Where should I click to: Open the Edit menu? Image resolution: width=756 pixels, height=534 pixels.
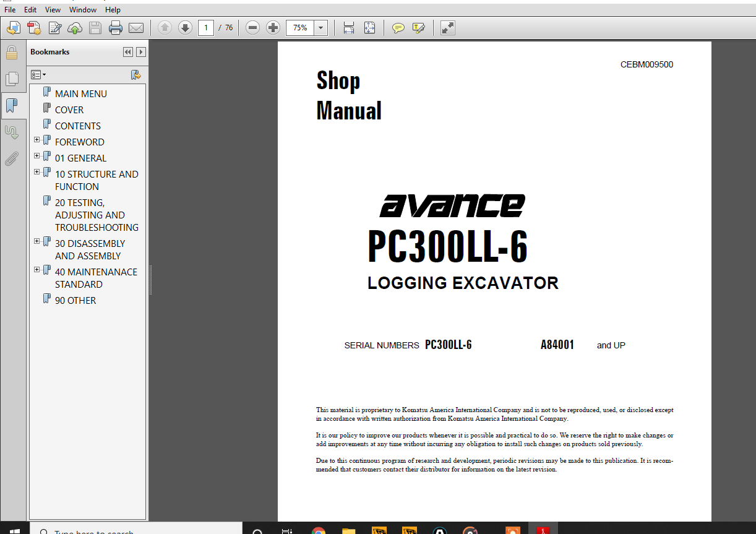(x=30, y=10)
